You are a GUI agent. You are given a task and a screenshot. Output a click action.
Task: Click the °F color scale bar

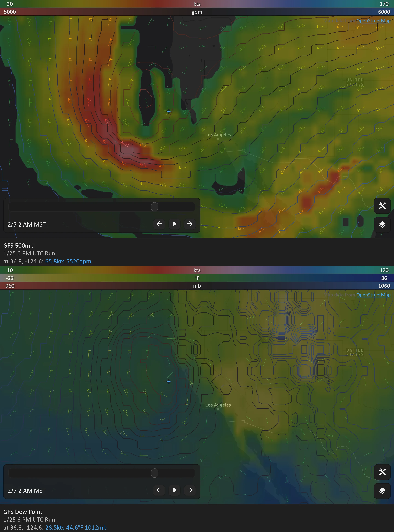(x=197, y=278)
